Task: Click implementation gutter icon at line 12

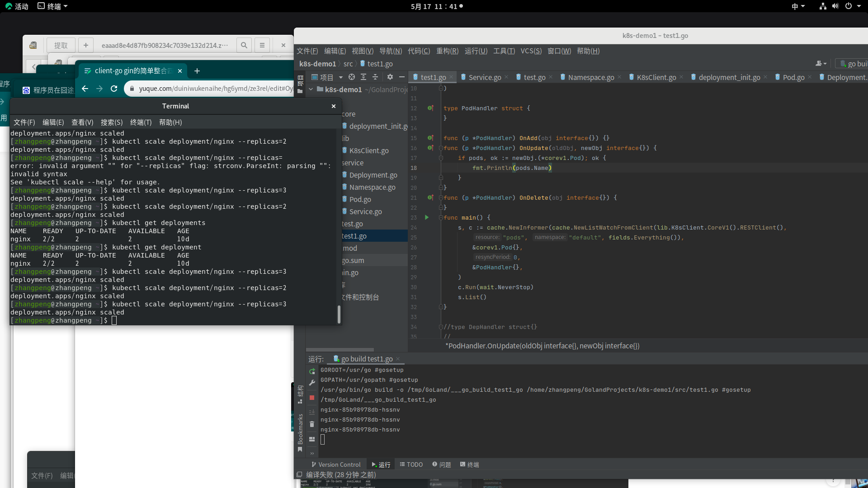Action: (430, 108)
